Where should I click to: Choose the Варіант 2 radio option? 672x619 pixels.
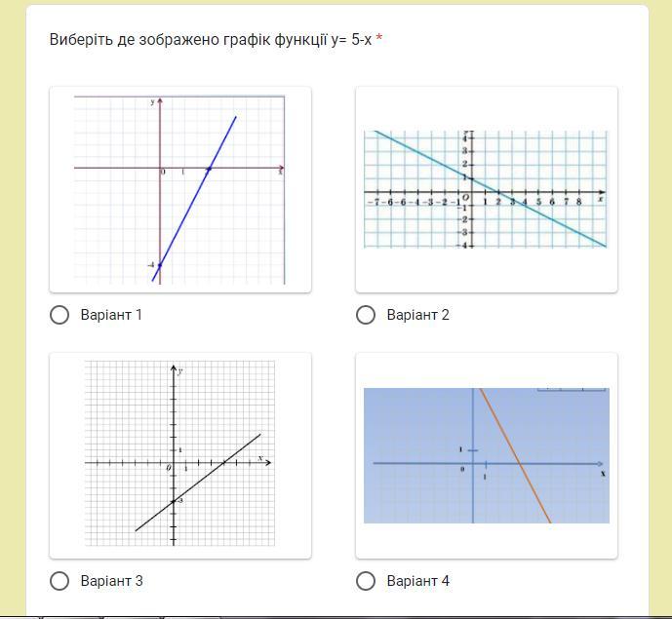pos(366,315)
